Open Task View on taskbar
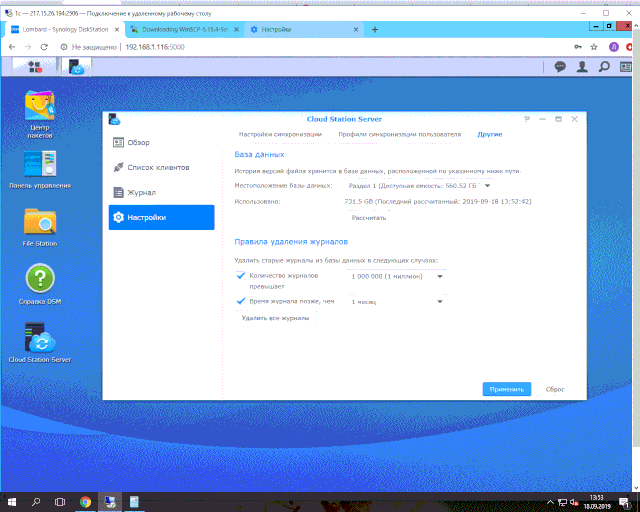This screenshot has width=640, height=512. click(60, 502)
